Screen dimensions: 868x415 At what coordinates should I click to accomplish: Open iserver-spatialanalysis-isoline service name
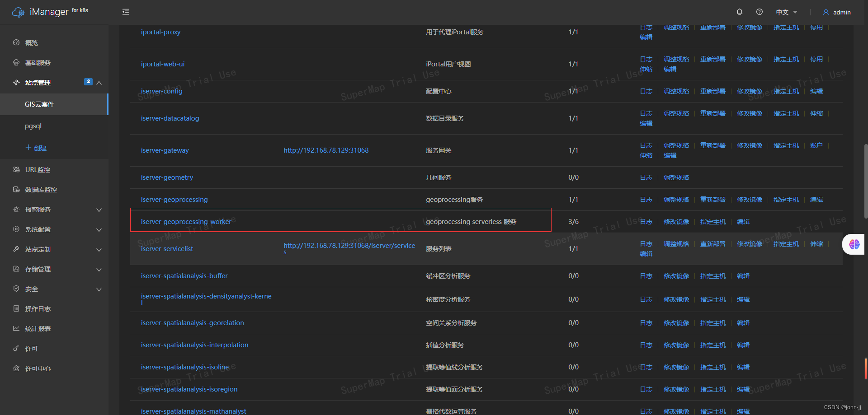click(x=185, y=367)
